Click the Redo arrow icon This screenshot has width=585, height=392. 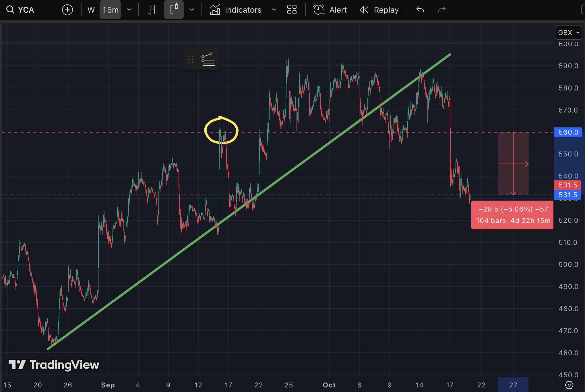(442, 10)
